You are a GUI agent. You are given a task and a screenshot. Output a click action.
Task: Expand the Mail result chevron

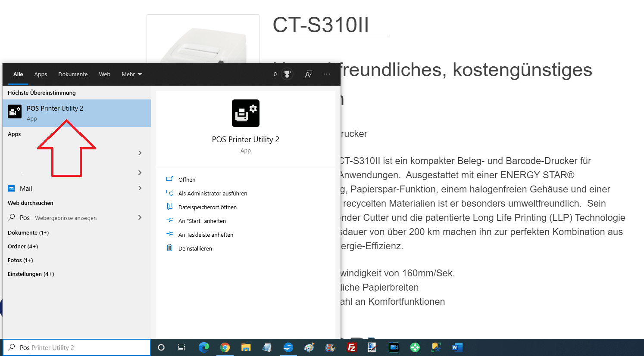click(140, 188)
